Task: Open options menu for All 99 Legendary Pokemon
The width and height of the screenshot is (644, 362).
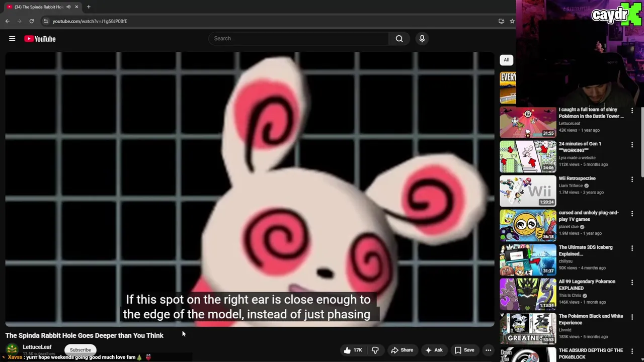Action: (x=632, y=282)
